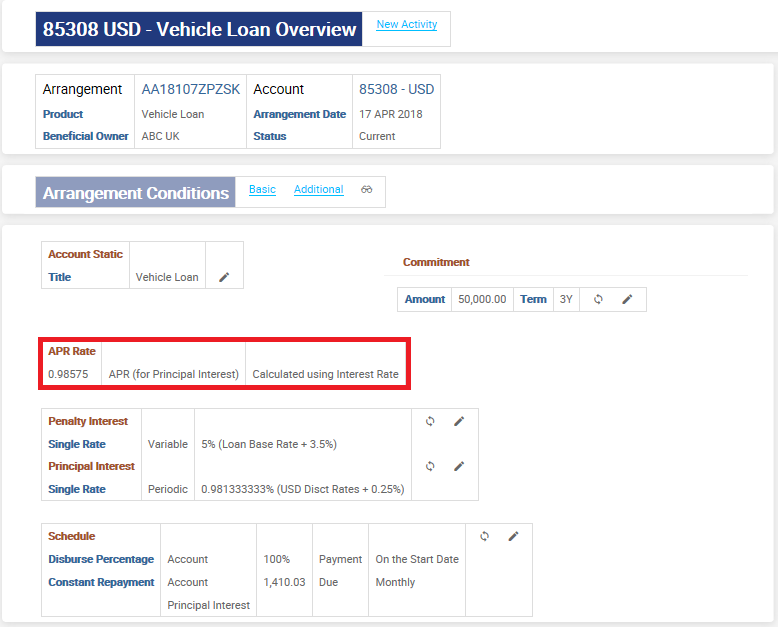Image resolution: width=779 pixels, height=628 pixels.
Task: Edit Commitment amount using pencil icon
Action: point(627,299)
